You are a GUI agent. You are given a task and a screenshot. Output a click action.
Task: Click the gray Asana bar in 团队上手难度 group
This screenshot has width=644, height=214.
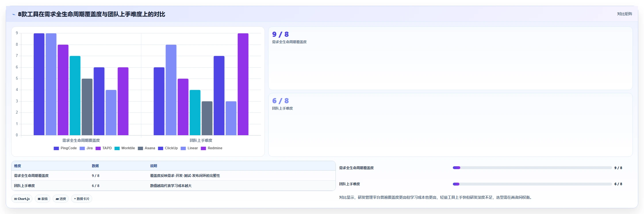click(x=207, y=118)
